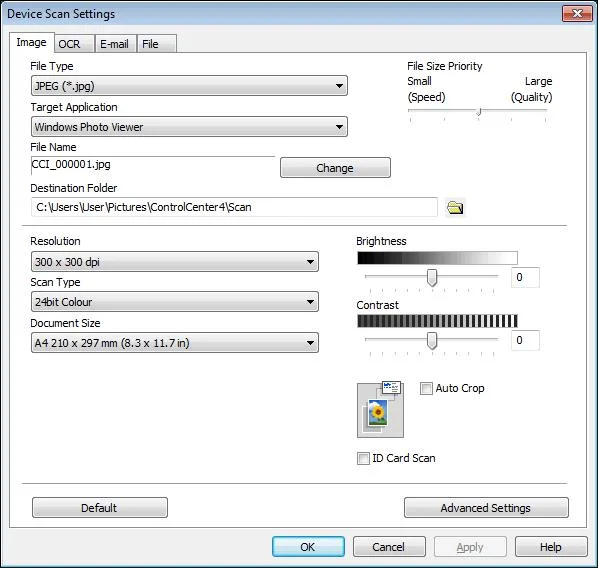This screenshot has width=598, height=568.
Task: Click the Contrast slider thumb
Action: pyautogui.click(x=432, y=340)
